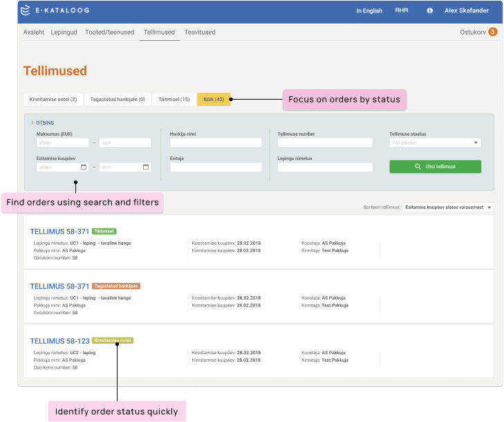Open the RHR link in header
Viewport: 504px width, 422px height.
tap(402, 10)
